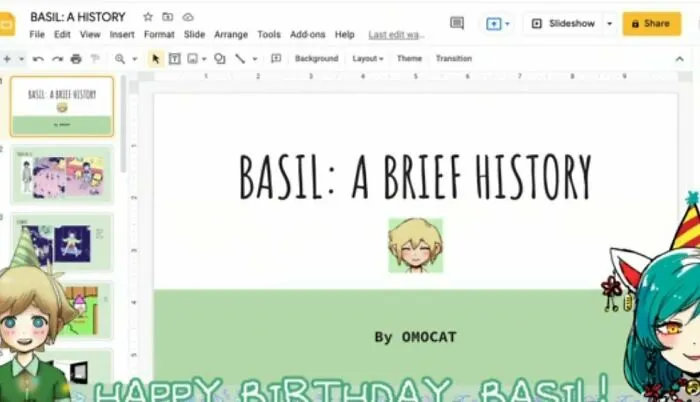Open the Slide menu

click(x=194, y=34)
